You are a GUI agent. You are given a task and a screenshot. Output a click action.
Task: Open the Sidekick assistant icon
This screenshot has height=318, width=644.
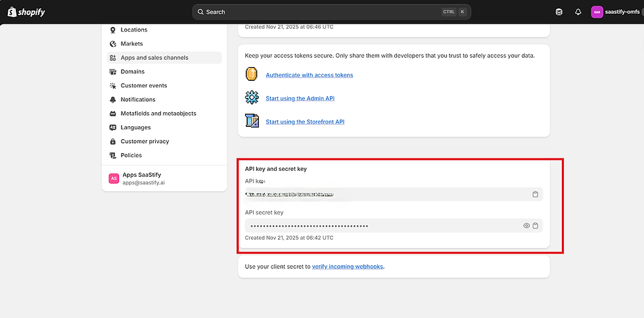[559, 12]
